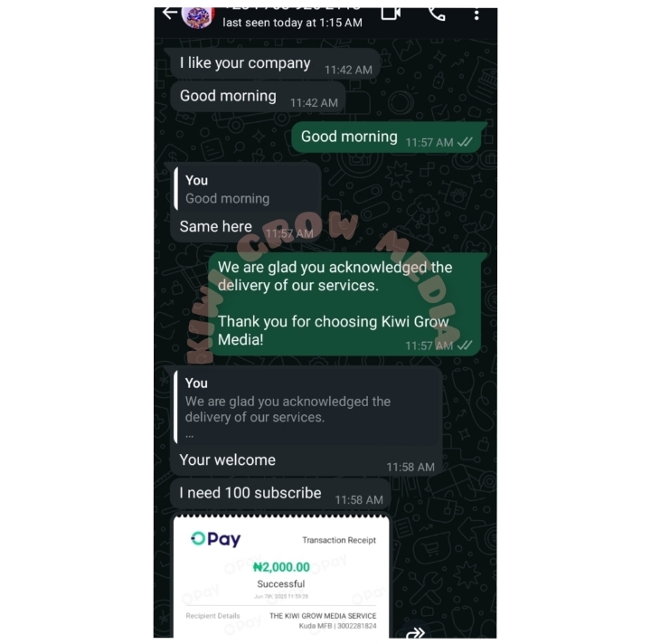Start a video call
Viewport: 651px width, 644px height.
click(391, 14)
